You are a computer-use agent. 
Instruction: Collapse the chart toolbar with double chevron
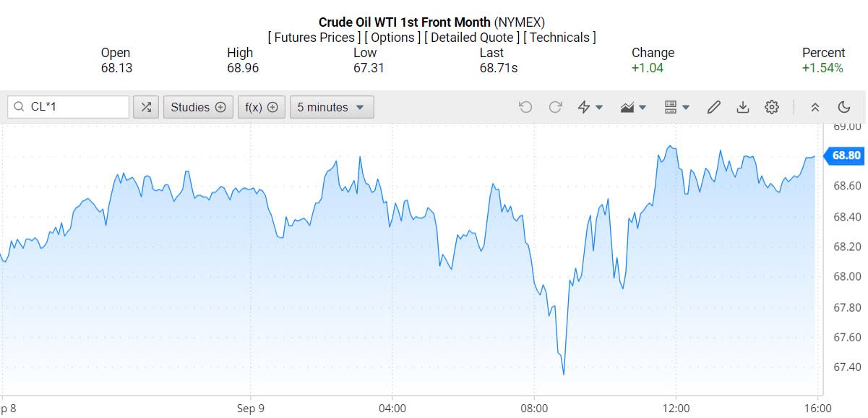[815, 107]
